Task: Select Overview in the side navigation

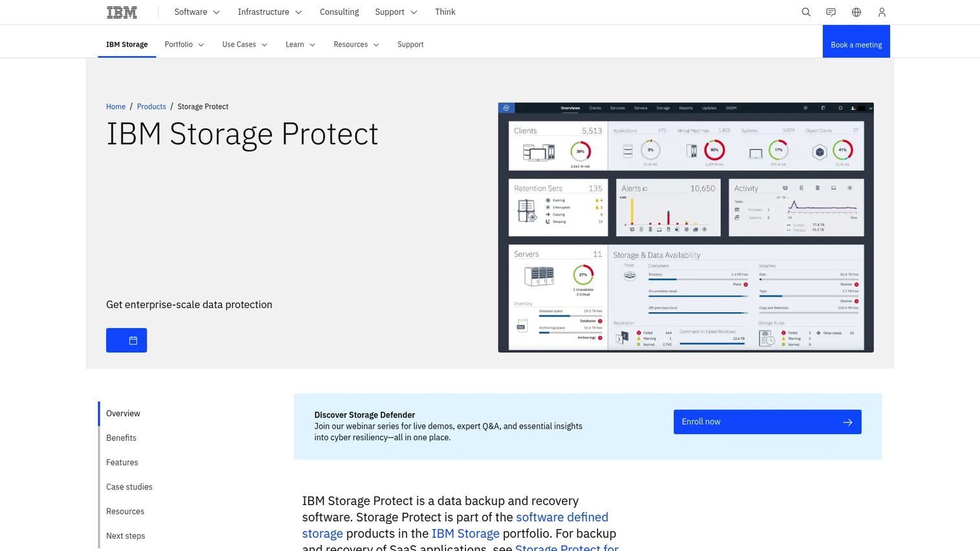Action: tap(123, 414)
